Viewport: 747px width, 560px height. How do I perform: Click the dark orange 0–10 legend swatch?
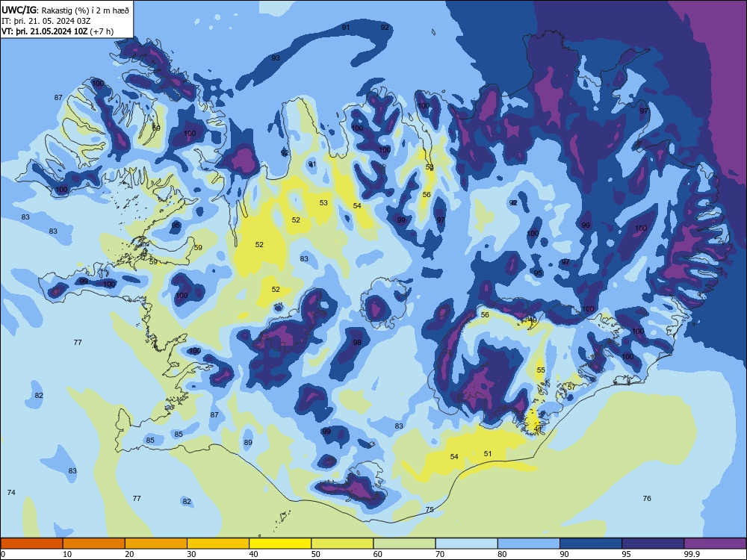pyautogui.click(x=31, y=544)
